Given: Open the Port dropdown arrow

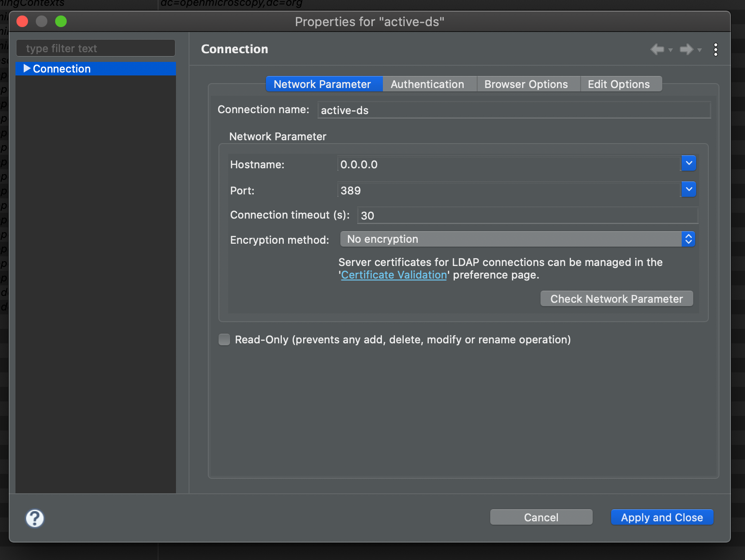Looking at the screenshot, I should click(x=689, y=189).
